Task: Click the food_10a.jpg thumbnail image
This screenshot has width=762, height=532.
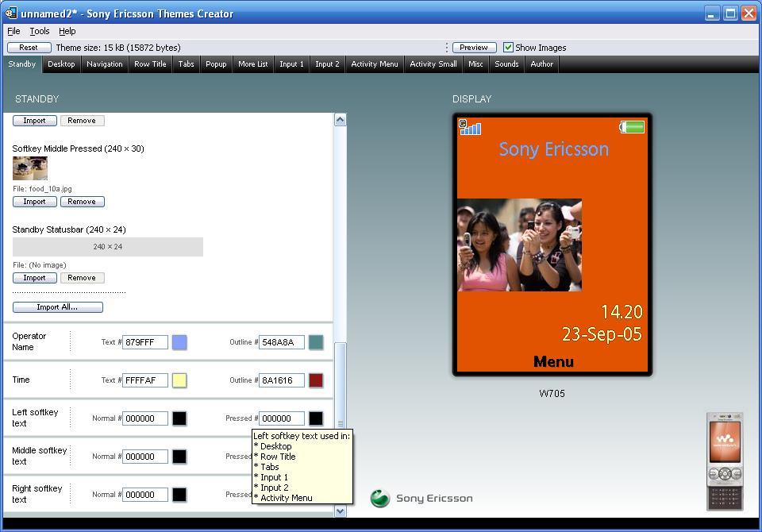Action: pos(29,168)
